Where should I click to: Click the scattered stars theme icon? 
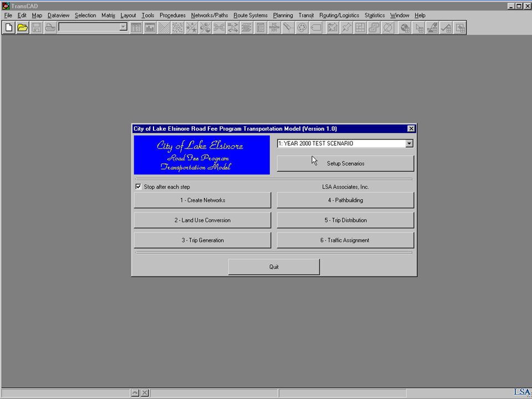coord(191,28)
